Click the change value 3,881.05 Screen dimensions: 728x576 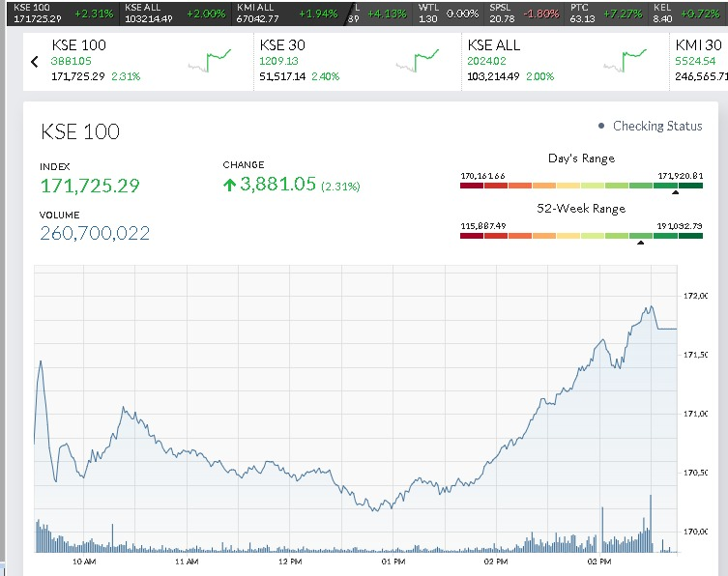pyautogui.click(x=277, y=184)
